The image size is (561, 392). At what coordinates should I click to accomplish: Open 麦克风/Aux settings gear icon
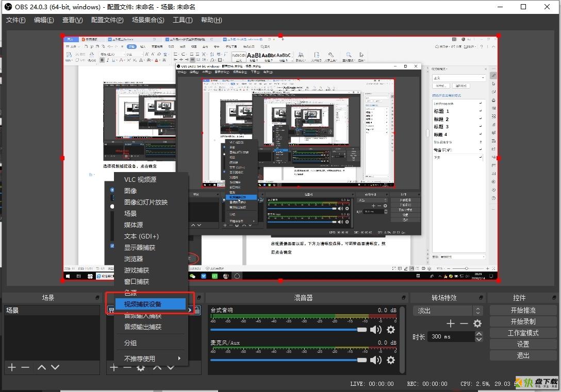click(391, 360)
